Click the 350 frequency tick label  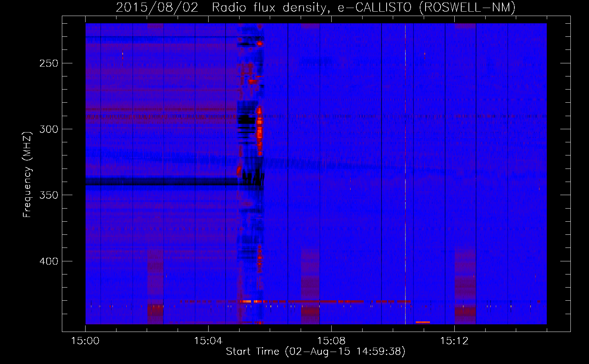(x=49, y=195)
